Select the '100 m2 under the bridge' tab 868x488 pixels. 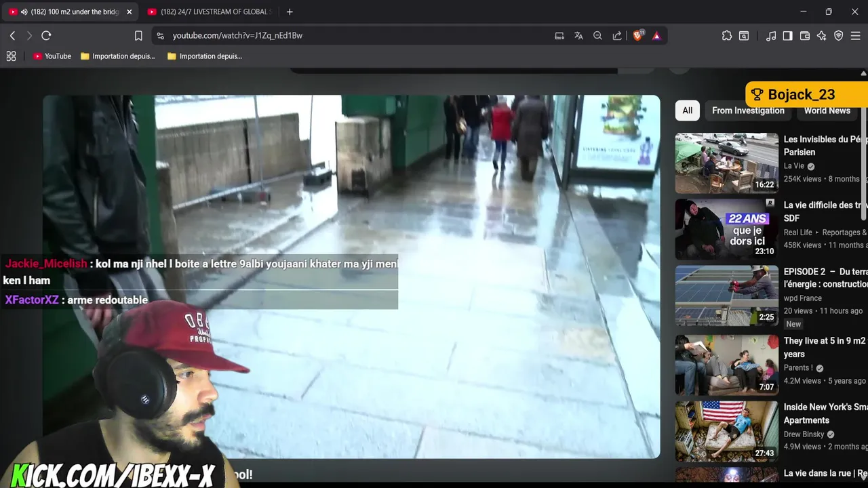[x=70, y=12]
